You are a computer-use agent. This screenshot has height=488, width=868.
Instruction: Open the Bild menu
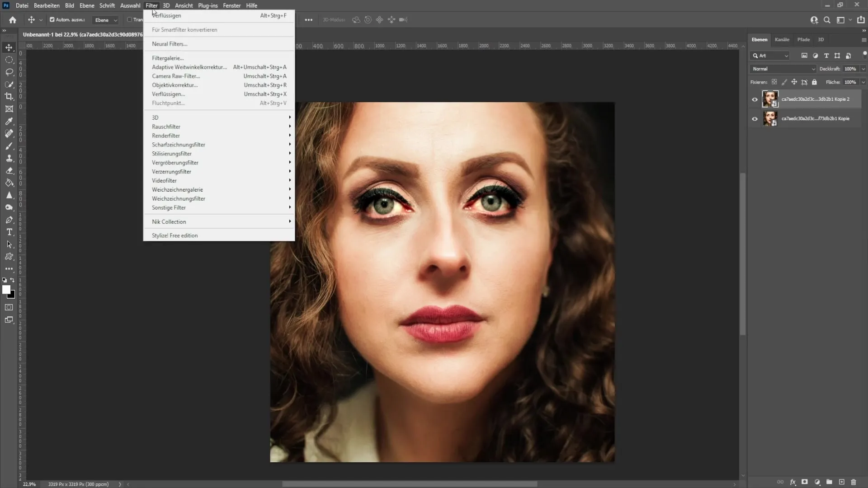(69, 5)
